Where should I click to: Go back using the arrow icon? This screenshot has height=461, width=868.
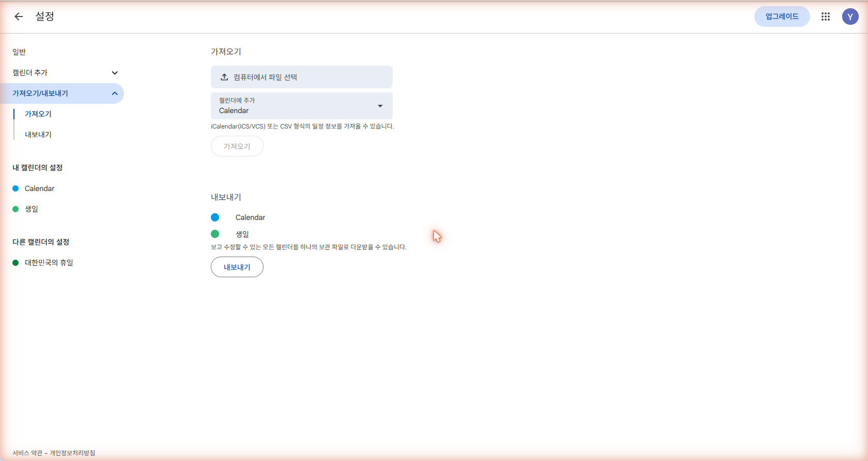coord(19,17)
